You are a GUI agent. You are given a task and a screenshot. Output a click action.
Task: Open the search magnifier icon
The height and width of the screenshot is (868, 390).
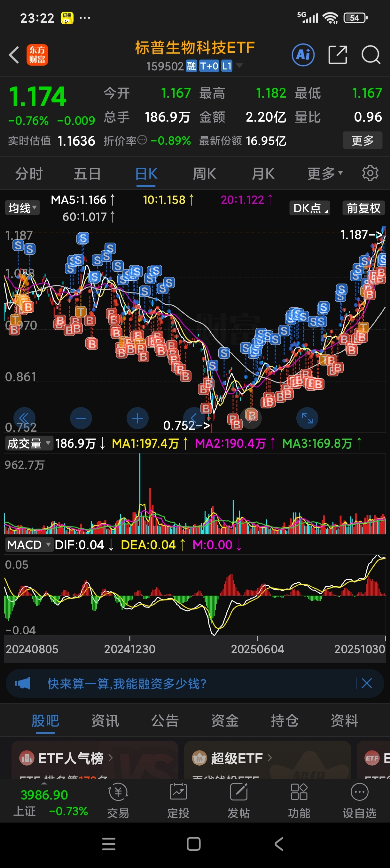[371, 55]
